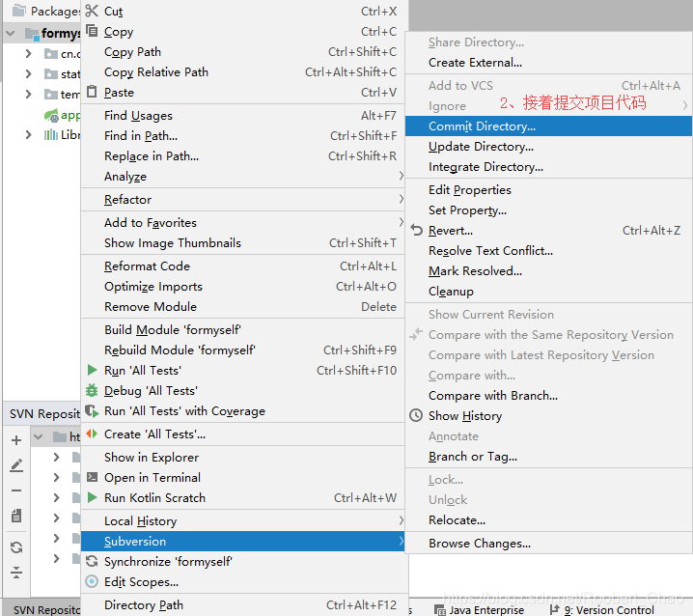Image resolution: width=693 pixels, height=616 pixels.
Task: Expand the tem folder arrow
Action: (29, 94)
